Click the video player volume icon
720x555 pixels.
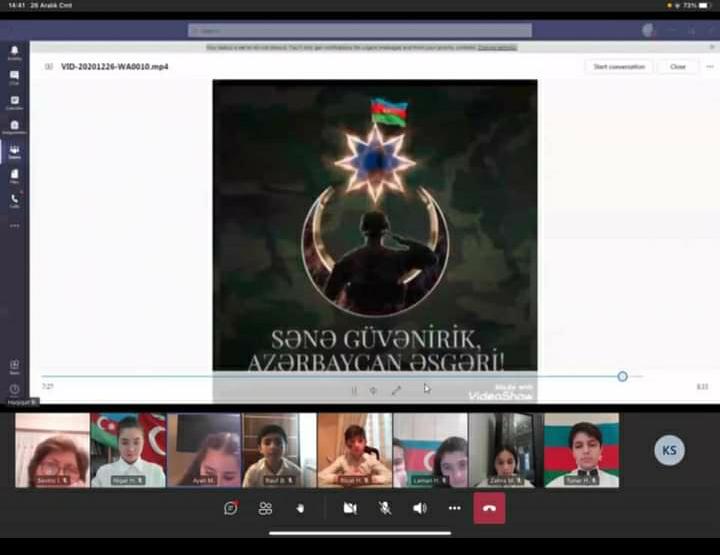373,391
